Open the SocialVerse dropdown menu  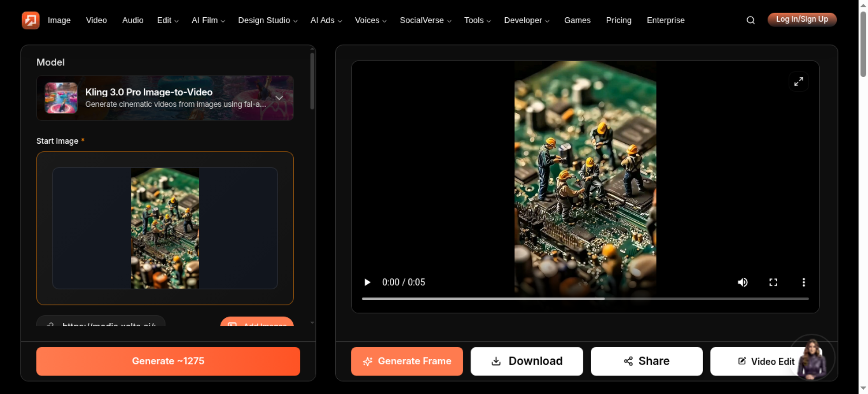coord(426,20)
